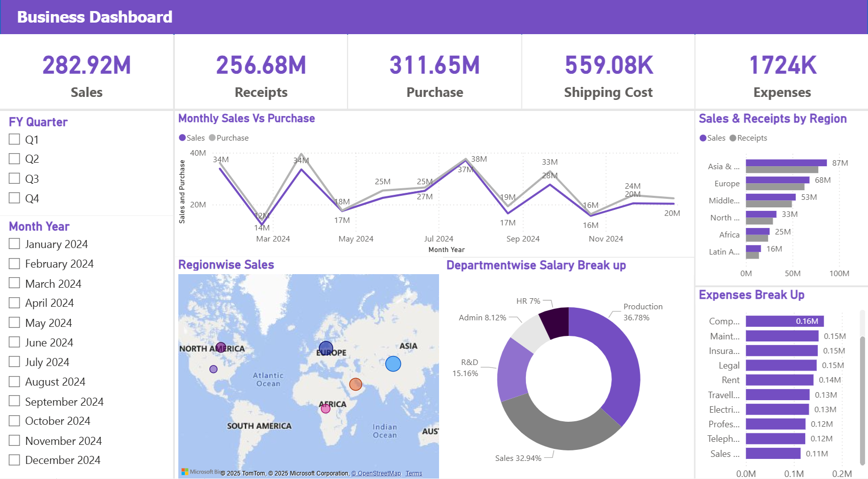Toggle the August 2024 checkbox
The height and width of the screenshot is (479, 868).
[15, 382]
